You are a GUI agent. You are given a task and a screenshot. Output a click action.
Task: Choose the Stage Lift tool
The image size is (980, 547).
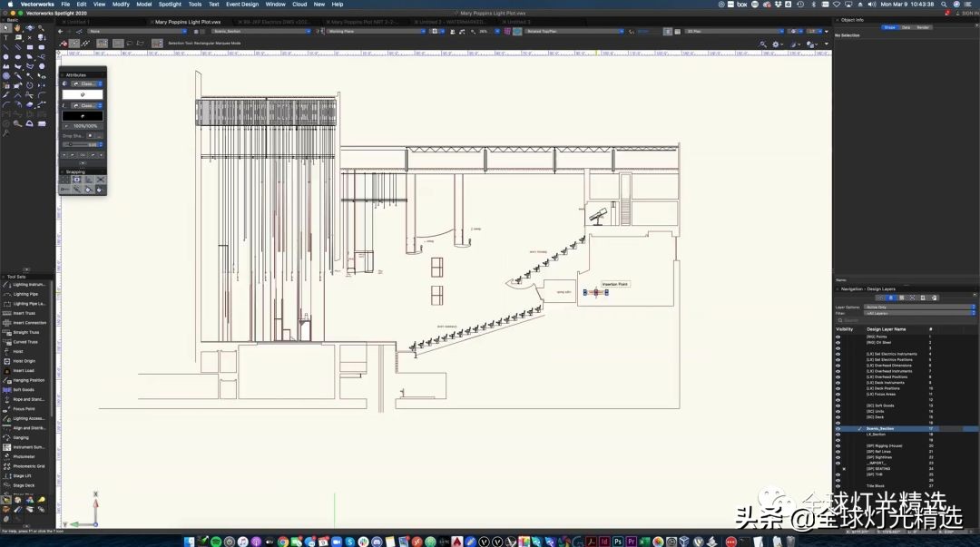point(23,476)
